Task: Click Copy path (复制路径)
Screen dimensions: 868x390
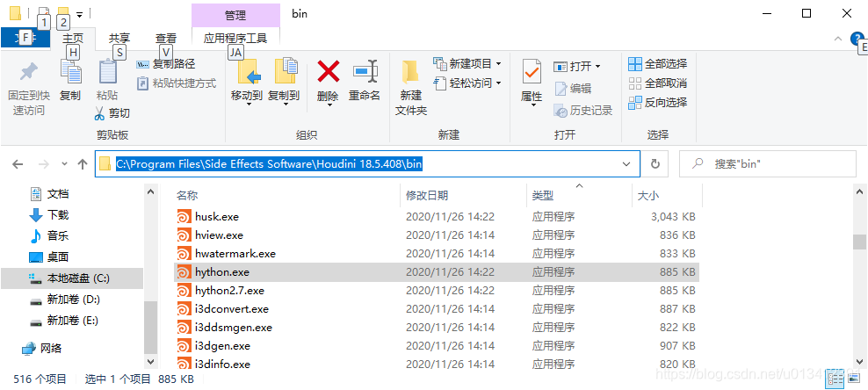Action: (x=165, y=64)
